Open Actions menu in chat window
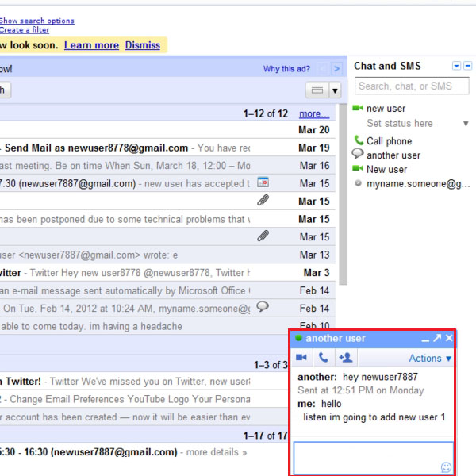Screen dimensions: 476x476 point(429,359)
